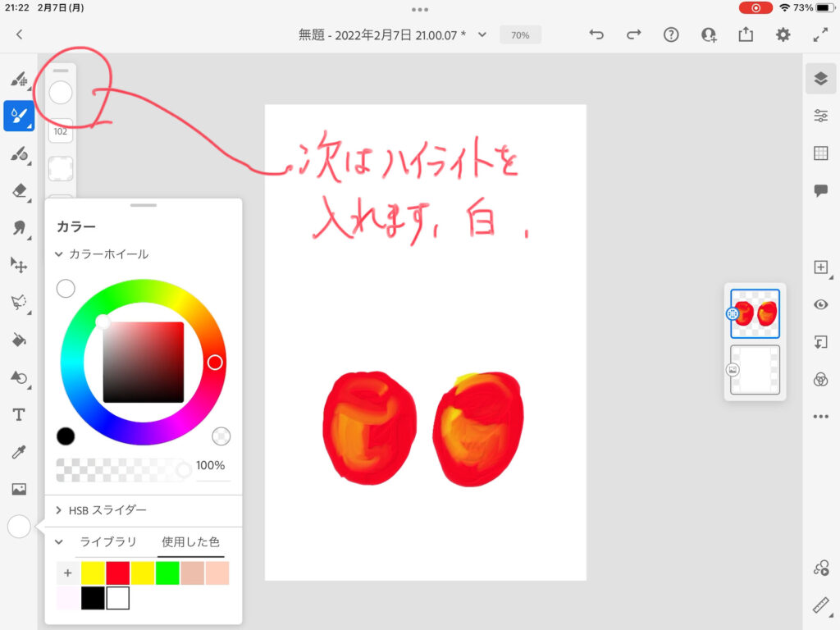Collapse the カラーホイール section

click(x=59, y=254)
